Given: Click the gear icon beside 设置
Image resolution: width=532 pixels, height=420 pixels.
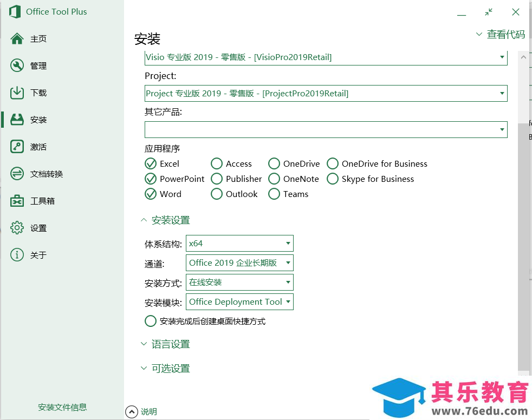Looking at the screenshot, I should coord(17,228).
